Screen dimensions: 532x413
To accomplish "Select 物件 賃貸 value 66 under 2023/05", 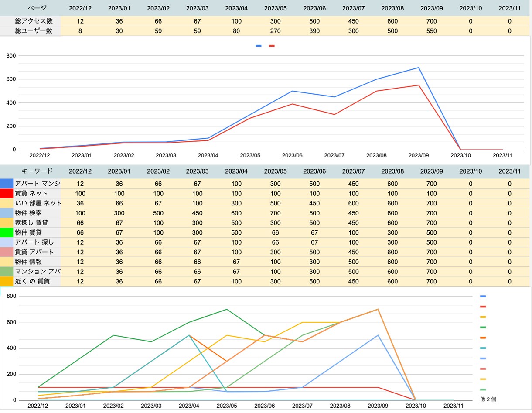I will coord(275,232).
